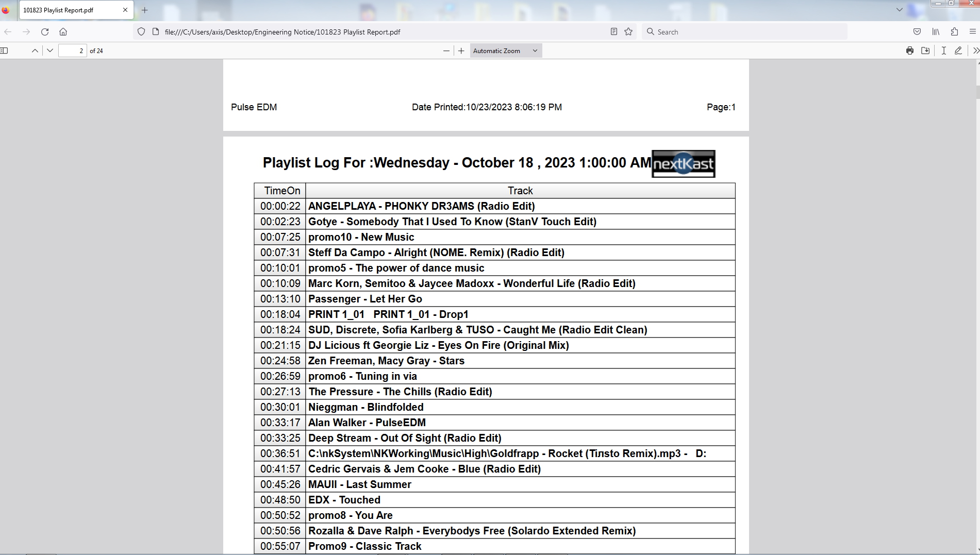Open PDF viewer more tools chevrons

(975, 51)
